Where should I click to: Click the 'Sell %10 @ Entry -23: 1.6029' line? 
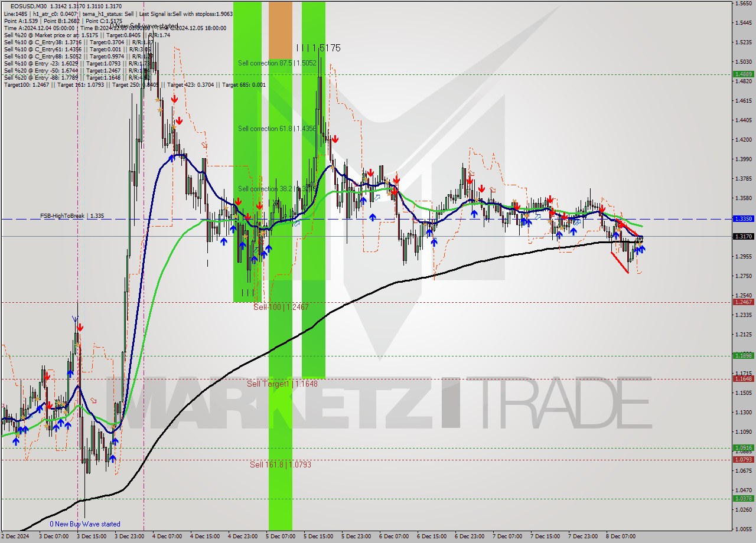77,63
